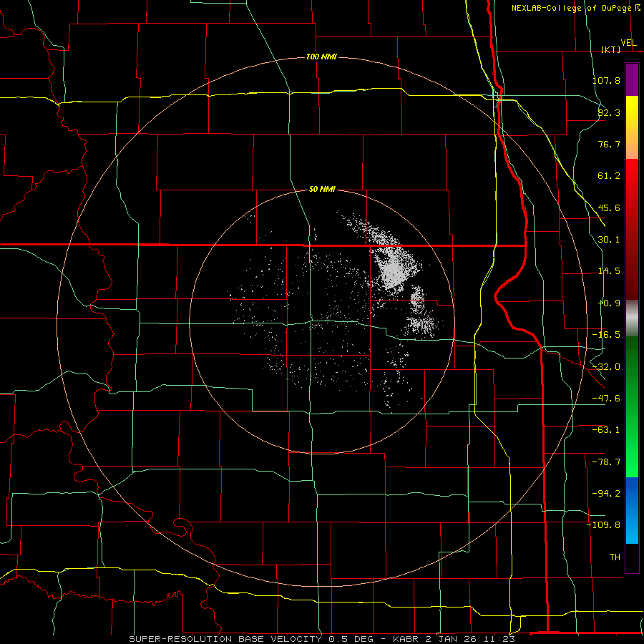Click the TH legend label
Screen dimensions: 644x644
[x=615, y=557]
